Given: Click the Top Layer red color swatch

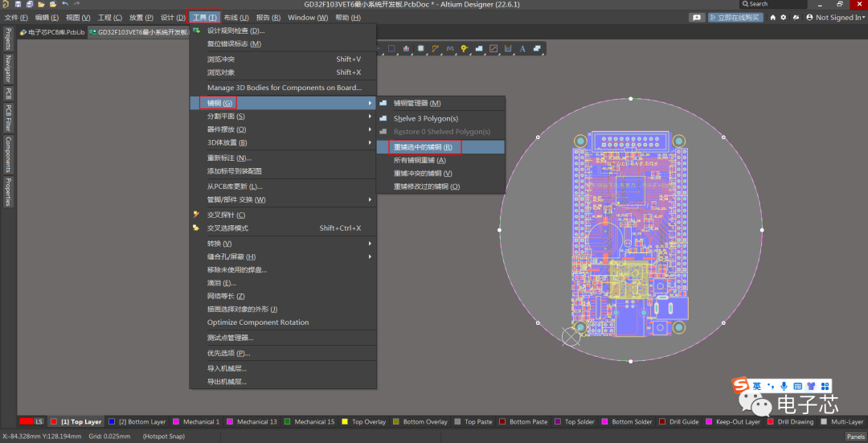Looking at the screenshot, I should point(54,422).
